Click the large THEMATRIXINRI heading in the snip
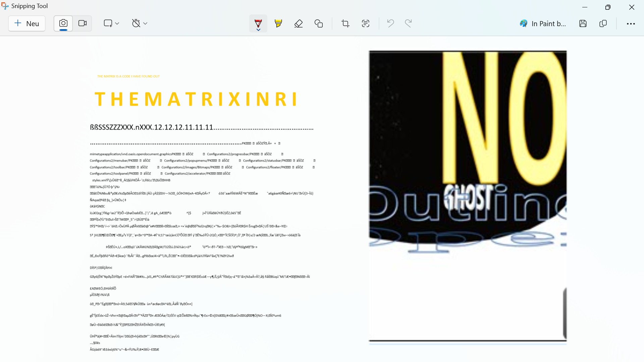This screenshot has width=644, height=362. click(x=196, y=99)
